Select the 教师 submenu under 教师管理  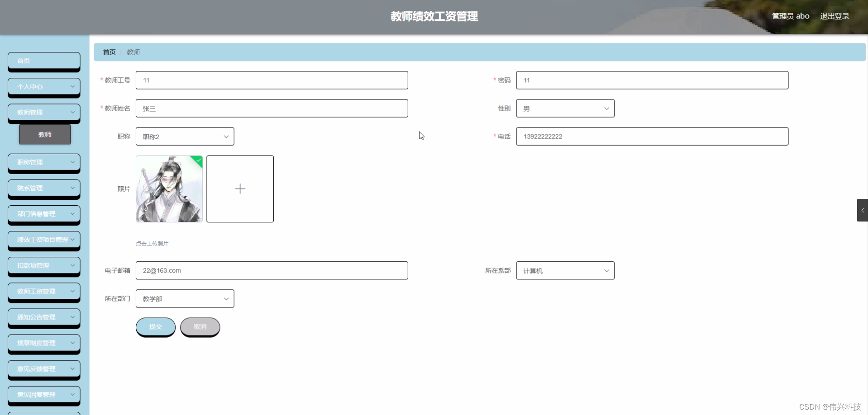tap(45, 134)
